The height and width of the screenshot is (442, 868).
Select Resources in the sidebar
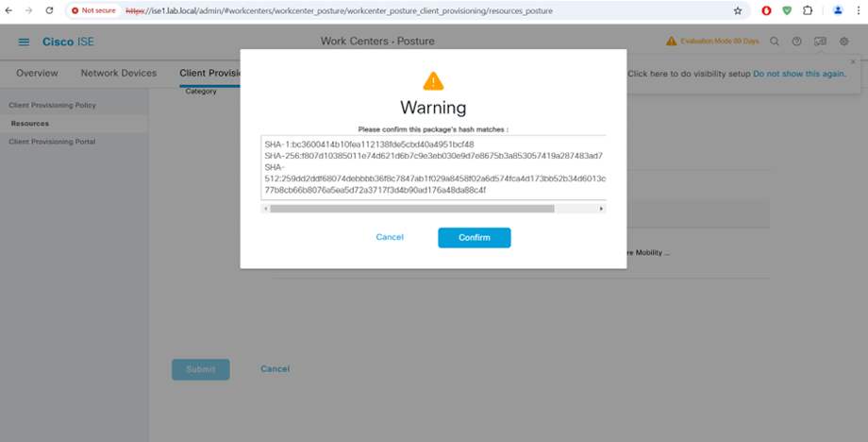(30, 124)
